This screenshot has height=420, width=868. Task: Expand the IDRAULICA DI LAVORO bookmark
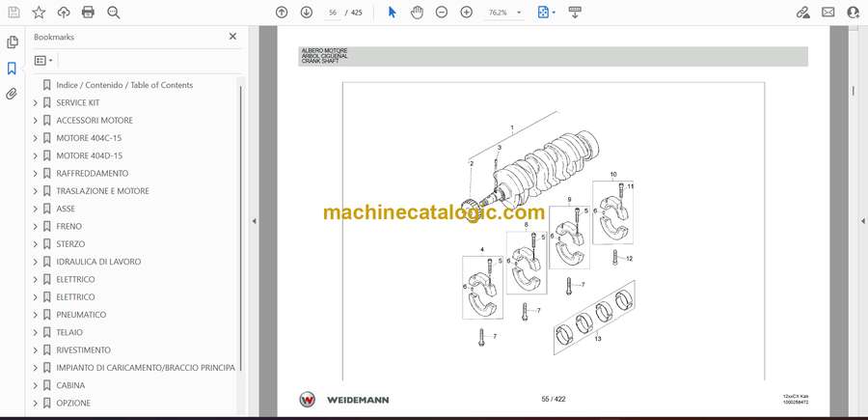[36, 262]
